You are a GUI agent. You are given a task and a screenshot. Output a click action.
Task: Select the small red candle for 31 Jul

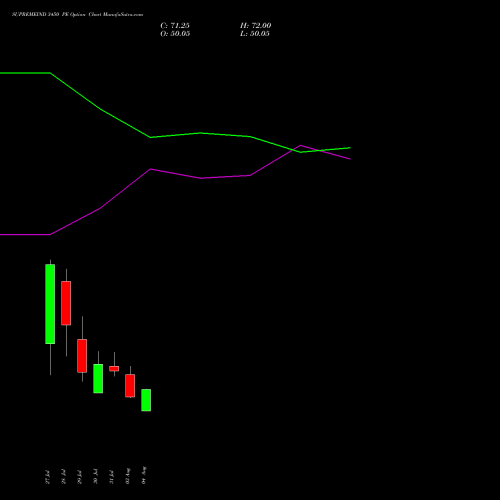pyautogui.click(x=114, y=368)
